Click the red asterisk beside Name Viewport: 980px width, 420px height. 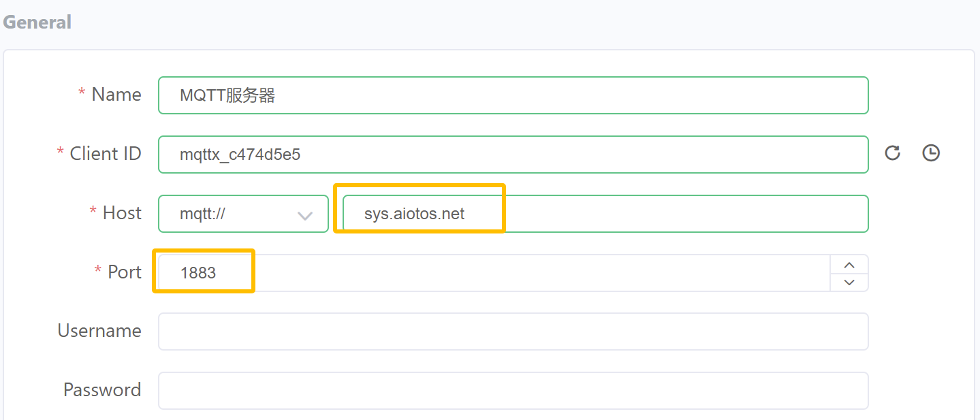click(82, 94)
